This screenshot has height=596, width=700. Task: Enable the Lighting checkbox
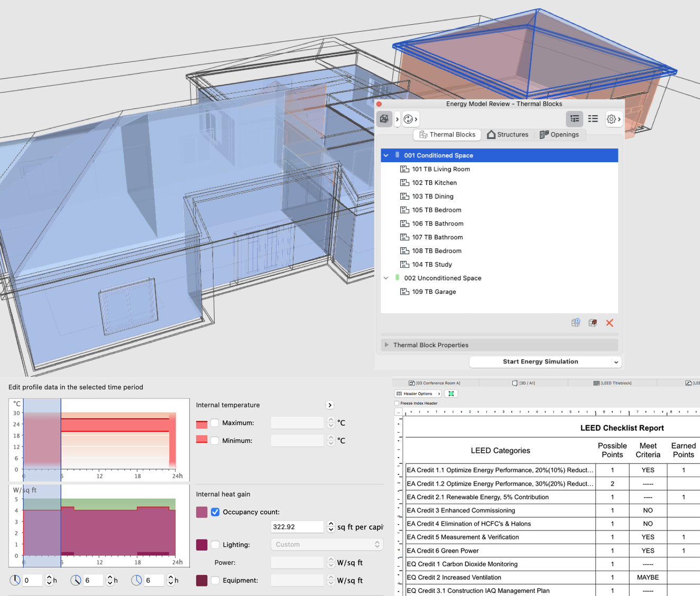click(x=215, y=545)
